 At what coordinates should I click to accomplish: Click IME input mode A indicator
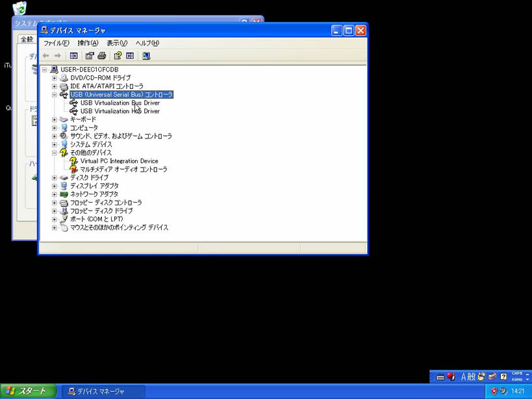[463, 376]
